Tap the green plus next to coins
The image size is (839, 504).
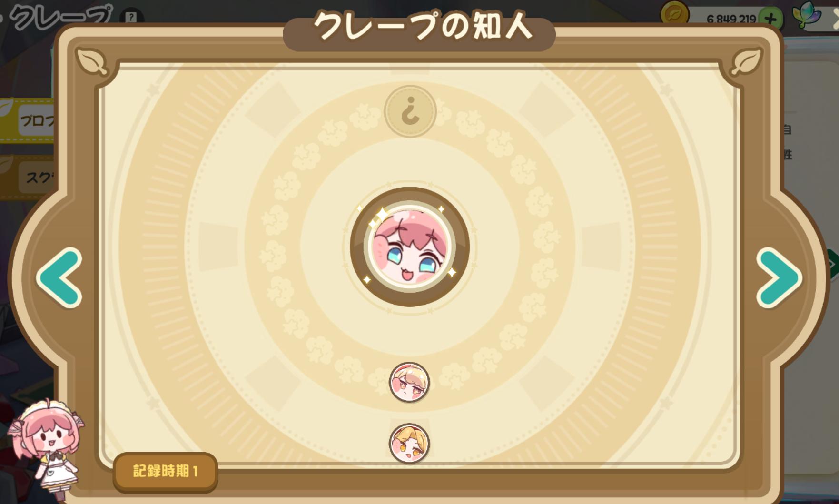[x=771, y=19]
